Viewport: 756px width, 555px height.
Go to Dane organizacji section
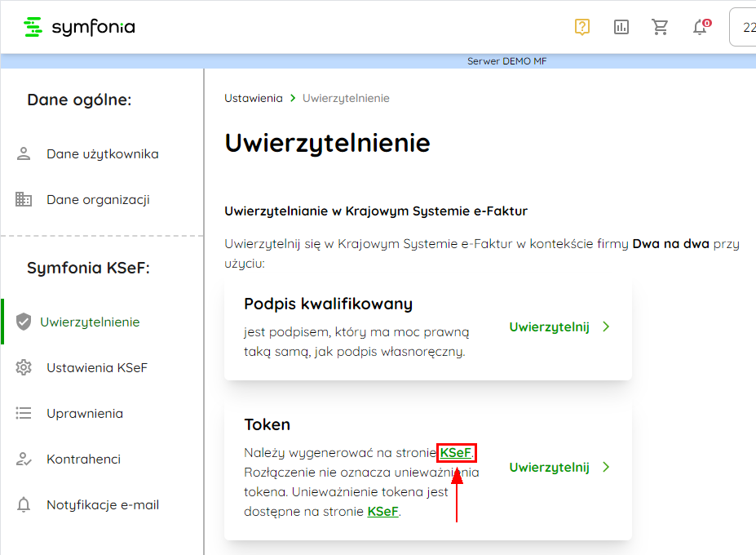(x=98, y=200)
